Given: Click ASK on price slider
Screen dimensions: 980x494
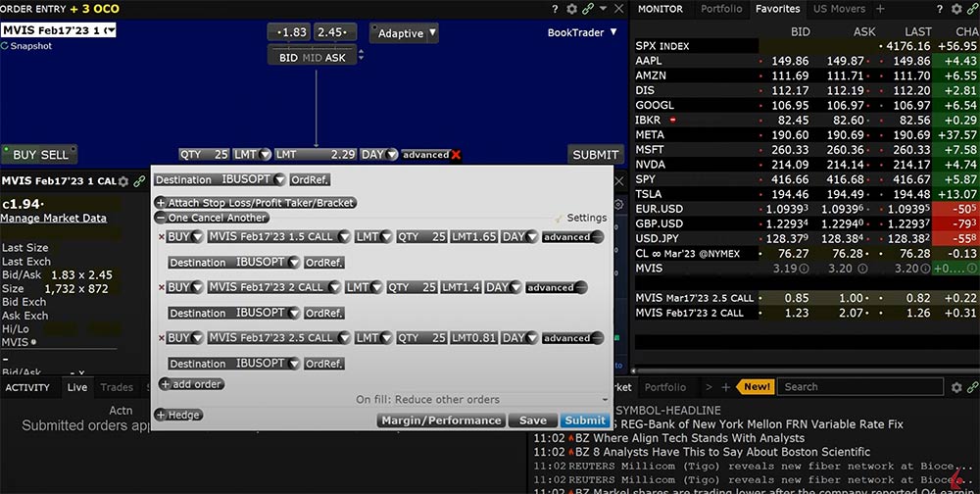Looking at the screenshot, I should tap(335, 58).
